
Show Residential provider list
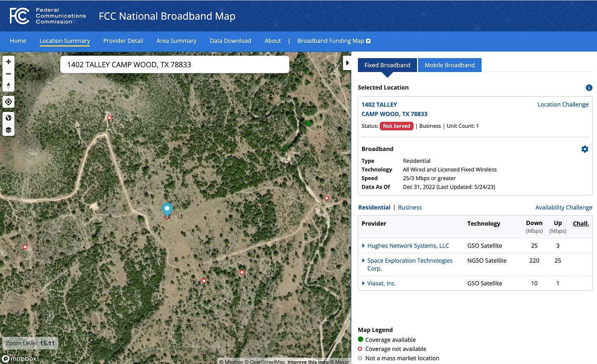tap(374, 207)
